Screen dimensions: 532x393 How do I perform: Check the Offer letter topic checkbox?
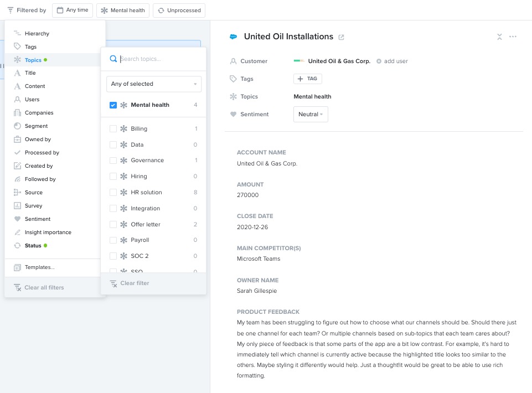(113, 224)
